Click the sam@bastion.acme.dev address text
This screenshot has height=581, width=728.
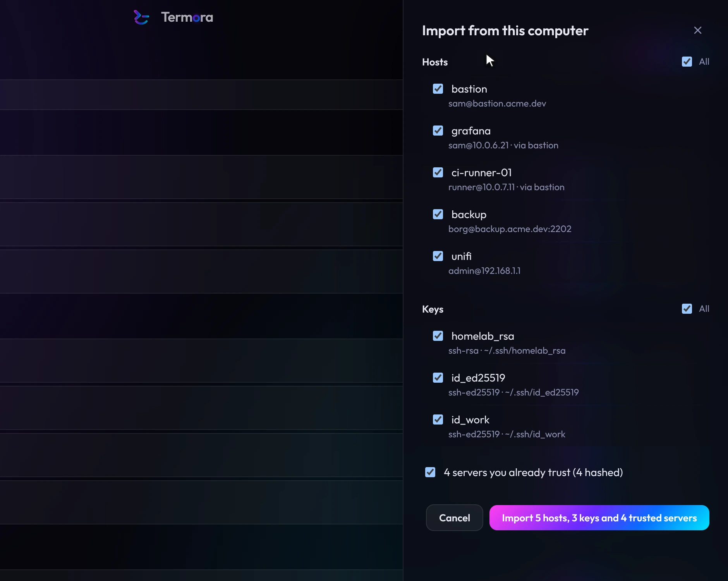[497, 104]
